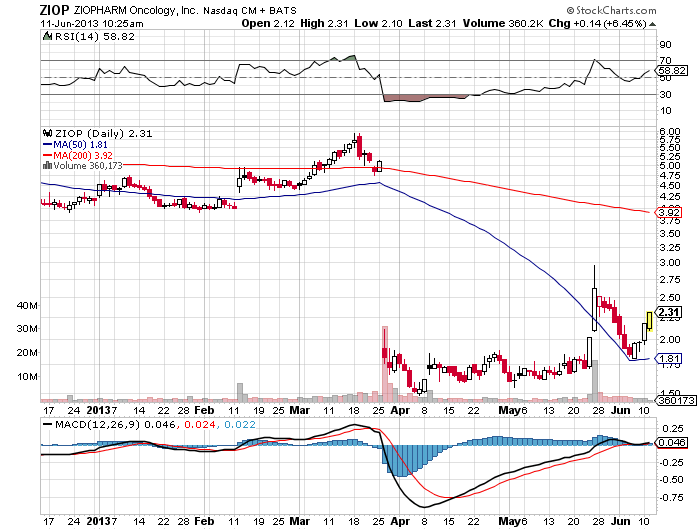Click the ZIOP (Daily) 2.31 legend label
Screen dimensions: 700x530
tap(104, 134)
